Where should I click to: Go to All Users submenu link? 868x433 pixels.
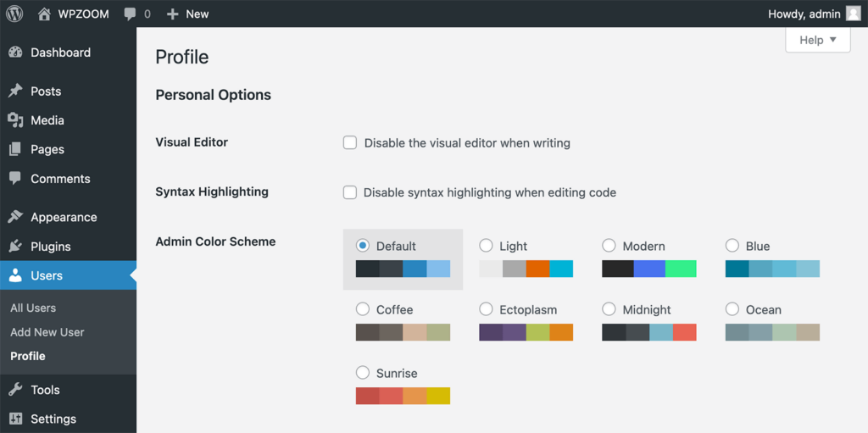33,308
